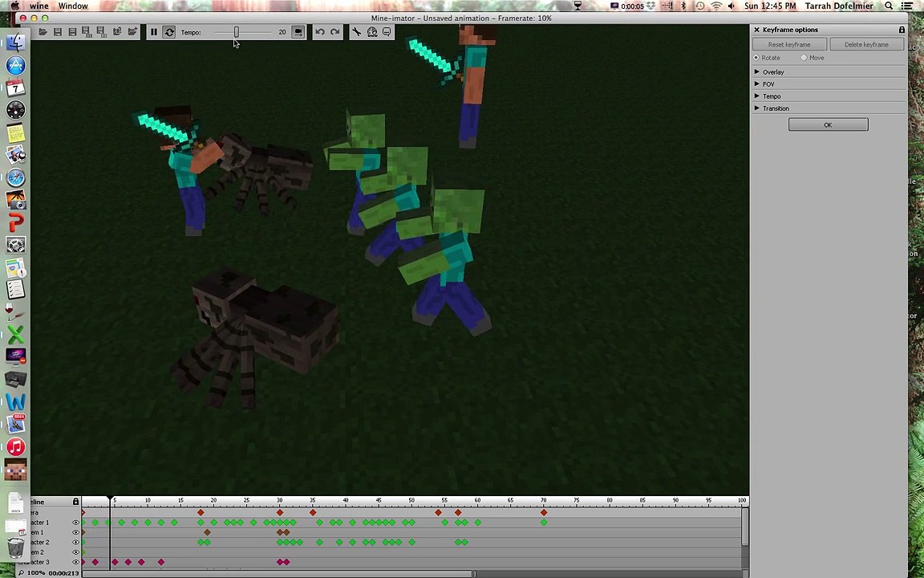Open Finder from the Dock

[16, 43]
